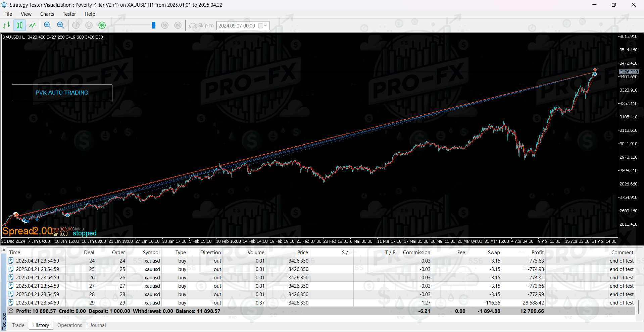The image size is (644, 332).
Task: Switch to line chart display
Action: [x=33, y=25]
